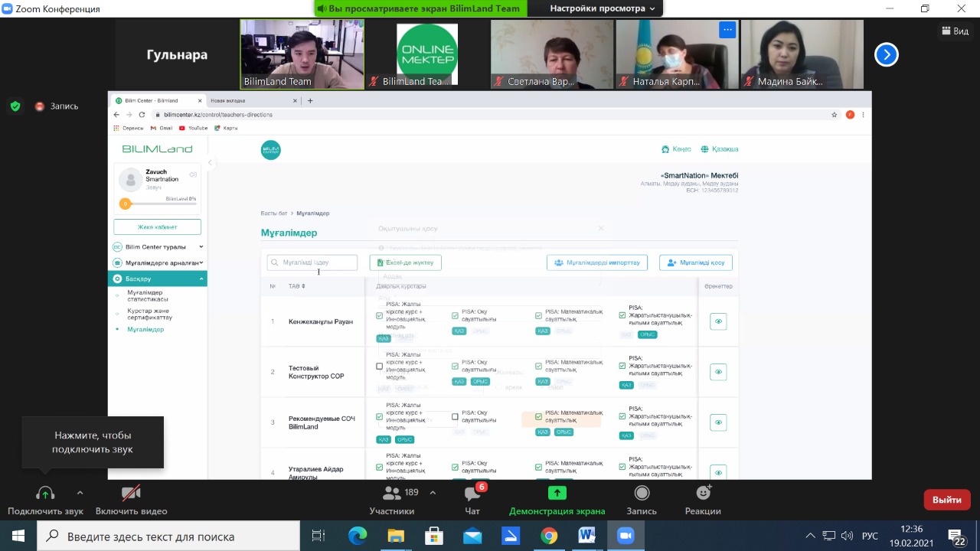Open participants options caret
Screen dimensions: 980x551
click(433, 493)
